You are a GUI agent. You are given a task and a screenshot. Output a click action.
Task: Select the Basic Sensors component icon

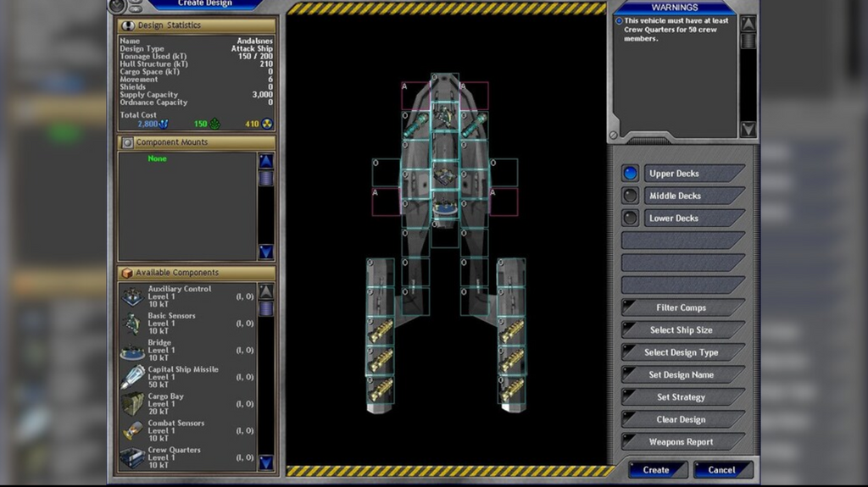(132, 324)
